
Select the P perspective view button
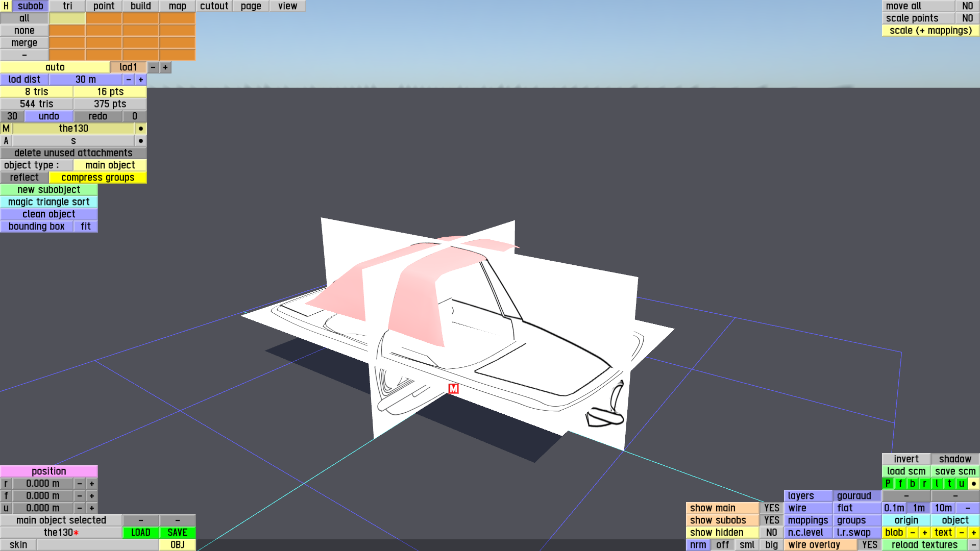pos(888,484)
